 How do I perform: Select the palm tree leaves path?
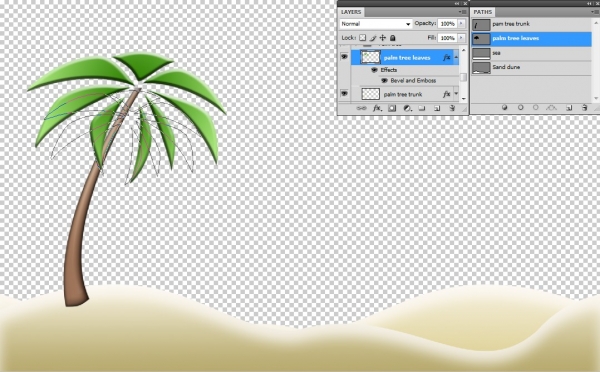532,39
